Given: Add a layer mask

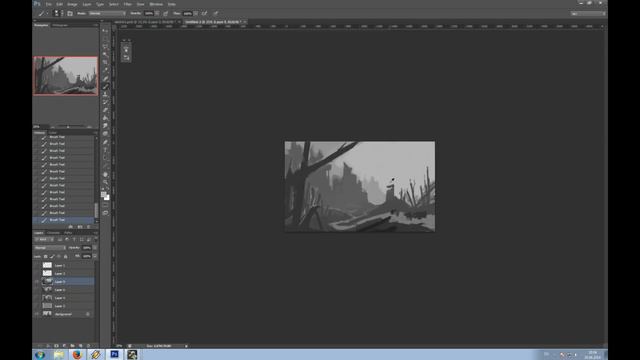Looking at the screenshot, I should [x=56, y=346].
